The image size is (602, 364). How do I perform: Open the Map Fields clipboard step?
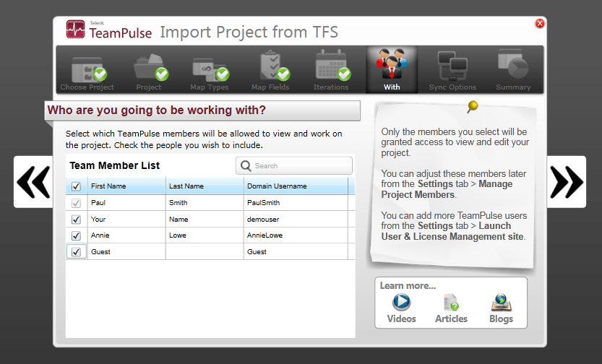coord(270,71)
